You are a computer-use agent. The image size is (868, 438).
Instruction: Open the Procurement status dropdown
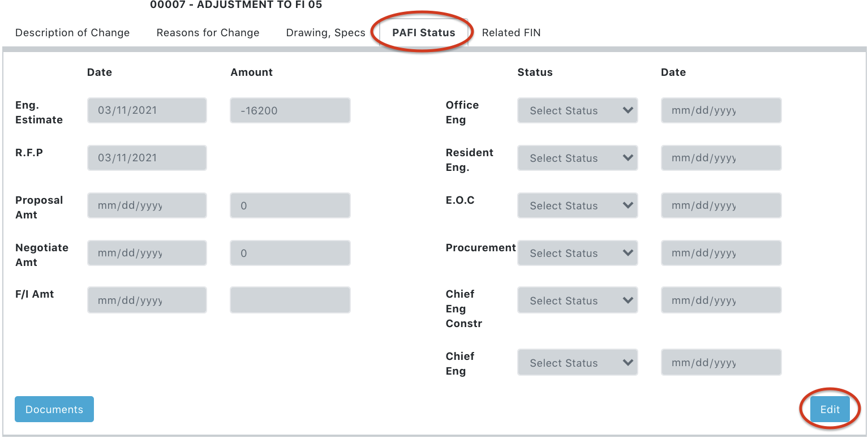(x=577, y=253)
